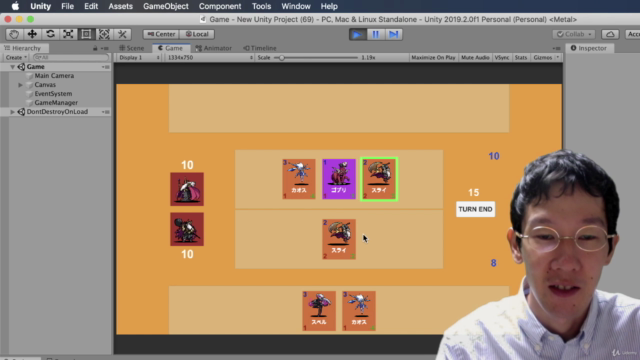Select the Rect Transform tool
Screen dimensions: 640x360
86,34
